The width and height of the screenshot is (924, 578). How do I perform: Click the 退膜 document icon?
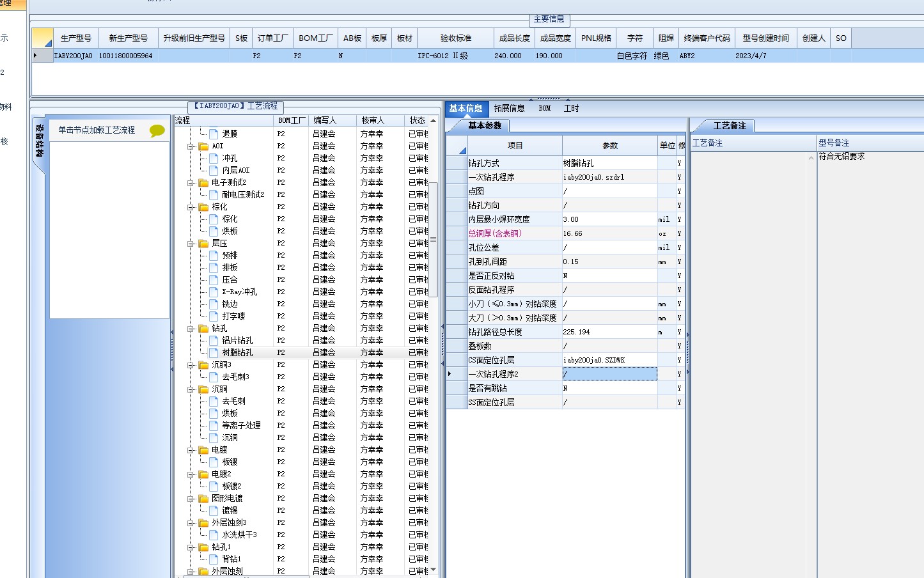(x=214, y=134)
